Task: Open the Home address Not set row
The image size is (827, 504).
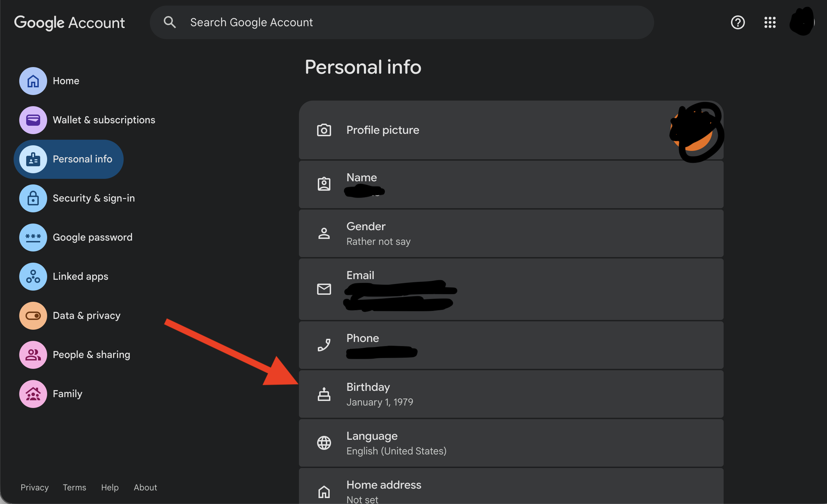Action: pos(511,486)
